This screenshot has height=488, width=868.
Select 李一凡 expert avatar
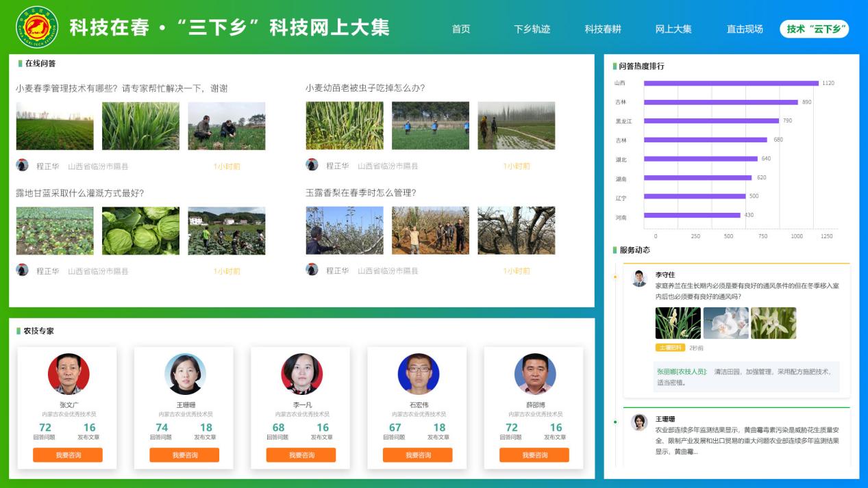click(x=301, y=374)
